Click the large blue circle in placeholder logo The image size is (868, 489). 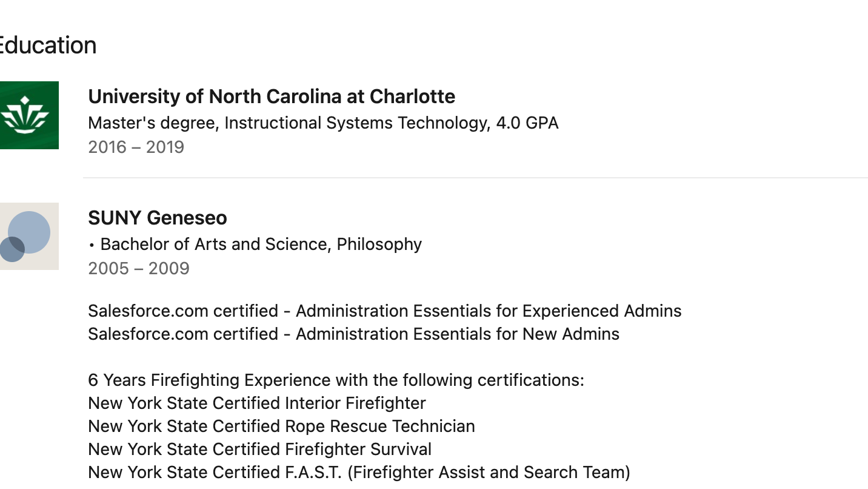[x=29, y=232]
